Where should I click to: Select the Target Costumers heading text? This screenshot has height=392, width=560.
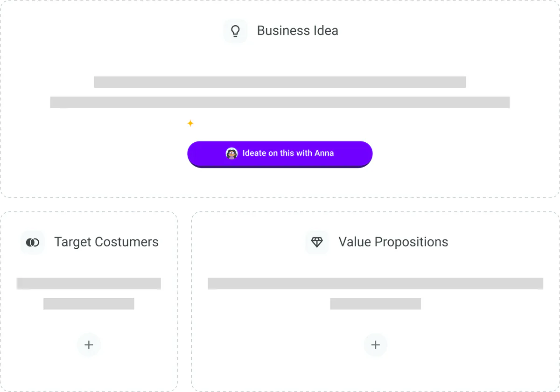[106, 242]
